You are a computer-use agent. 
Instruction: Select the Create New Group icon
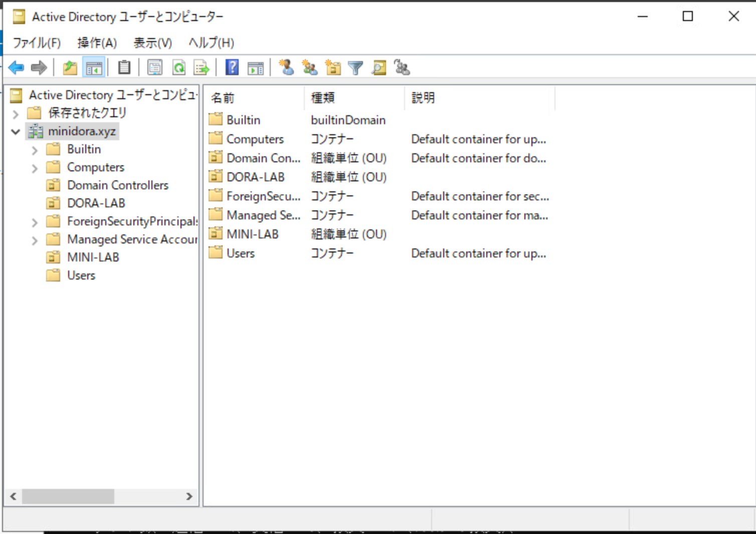[x=310, y=67]
